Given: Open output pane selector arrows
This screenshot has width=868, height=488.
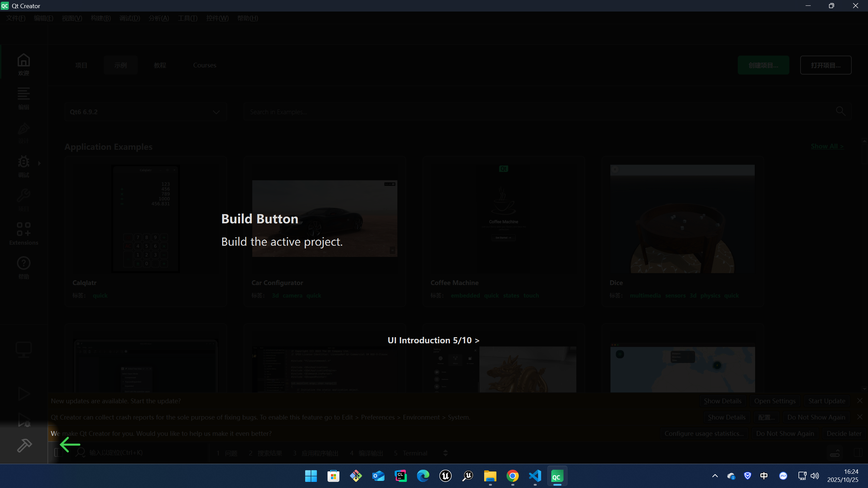Looking at the screenshot, I should (x=446, y=453).
